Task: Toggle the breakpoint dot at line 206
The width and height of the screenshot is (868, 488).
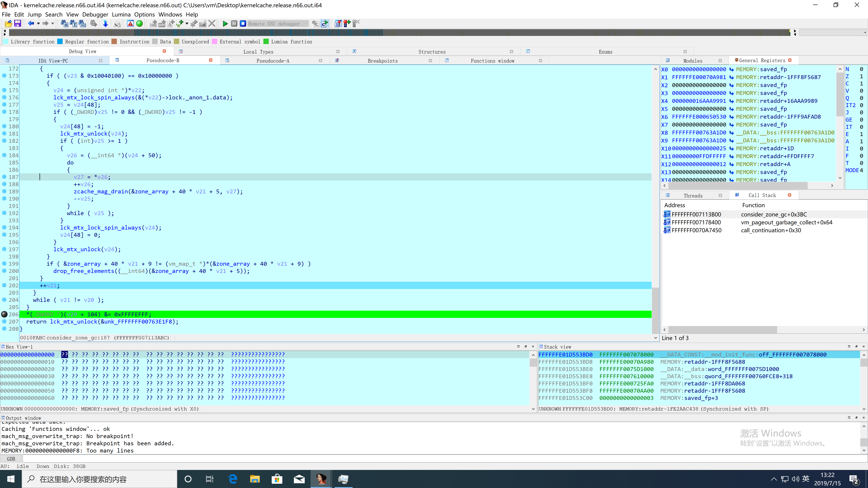Action: pyautogui.click(x=4, y=314)
